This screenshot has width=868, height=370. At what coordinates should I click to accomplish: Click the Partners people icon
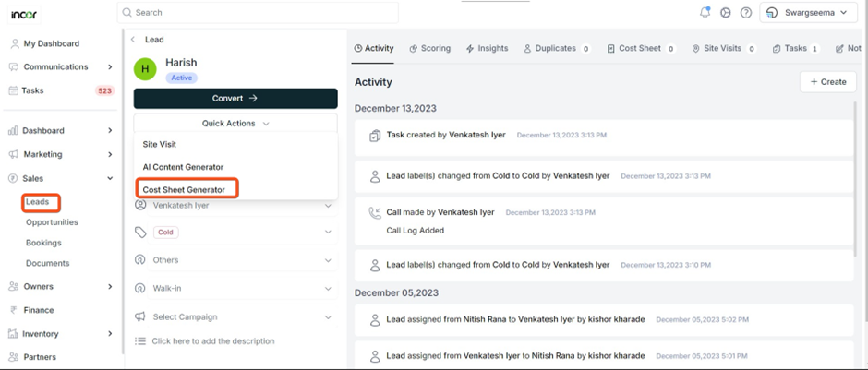(x=14, y=357)
